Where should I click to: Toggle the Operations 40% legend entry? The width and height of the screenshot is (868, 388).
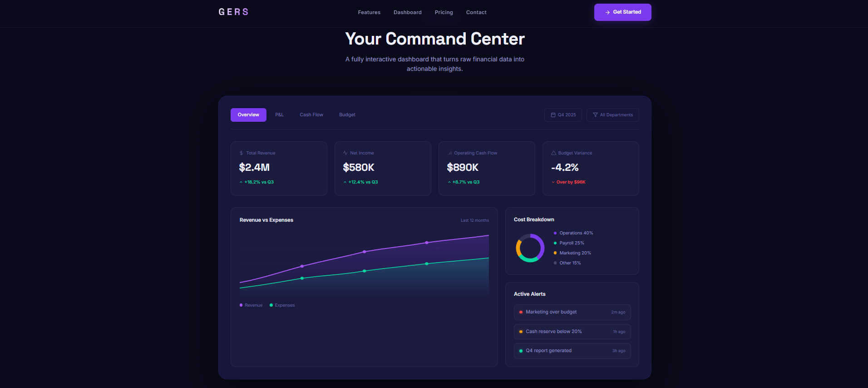(x=573, y=233)
